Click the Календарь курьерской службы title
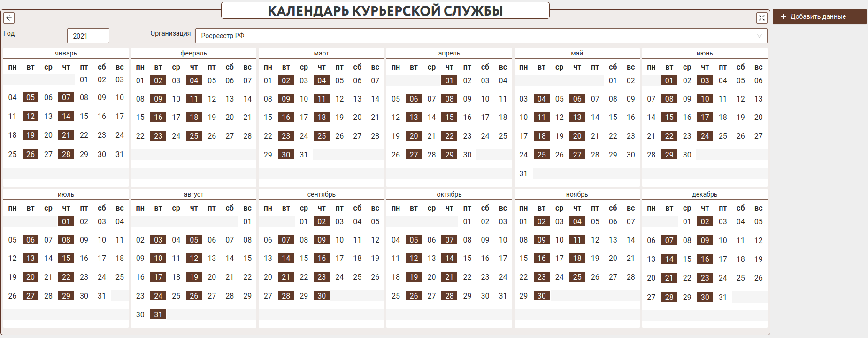The height and width of the screenshot is (338, 868). point(385,11)
